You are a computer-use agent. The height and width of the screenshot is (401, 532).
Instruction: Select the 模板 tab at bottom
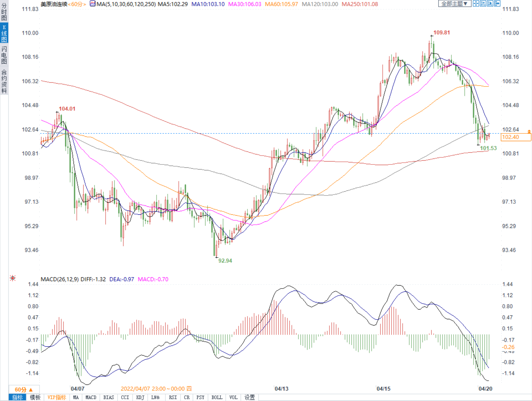(x=35, y=397)
